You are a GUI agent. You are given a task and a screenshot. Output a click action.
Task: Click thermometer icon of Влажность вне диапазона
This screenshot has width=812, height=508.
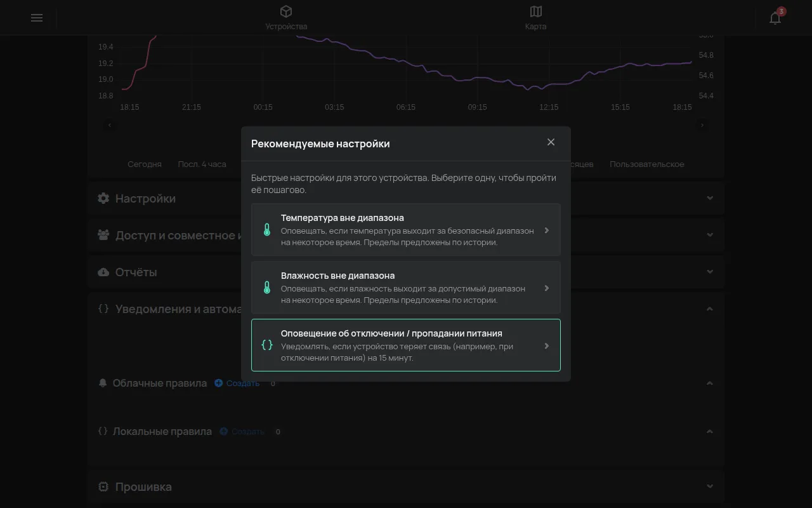click(267, 288)
